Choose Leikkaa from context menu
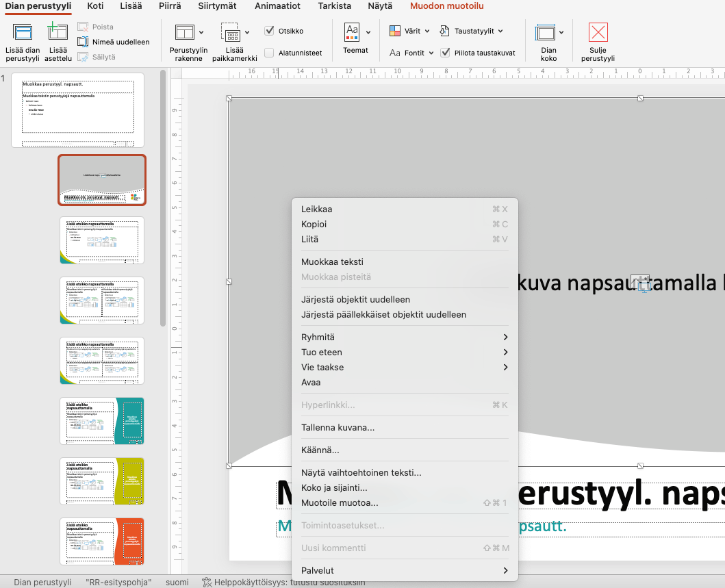 (405, 209)
